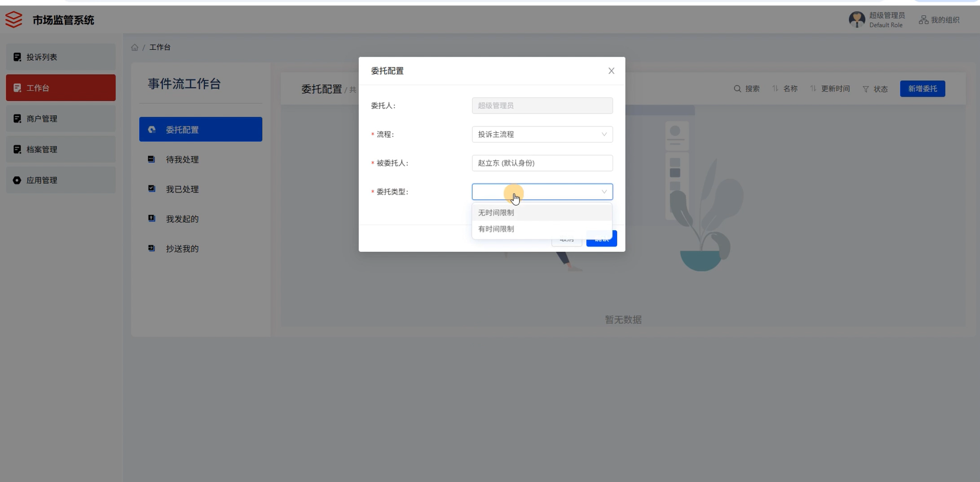The width and height of the screenshot is (980, 482).
Task: Click the 搜索 magnifier icon
Action: 738,89
